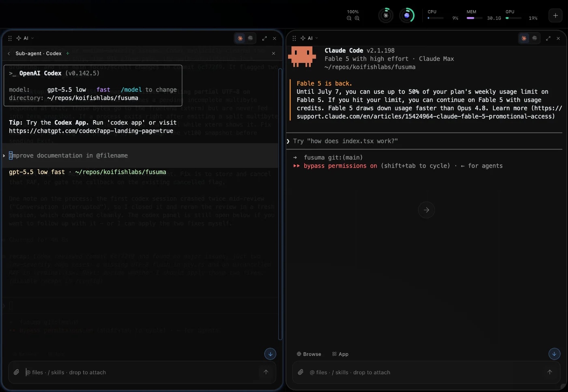Open the Codex usage ring indicator in top bar
The width and height of the screenshot is (568, 392).
click(x=407, y=15)
